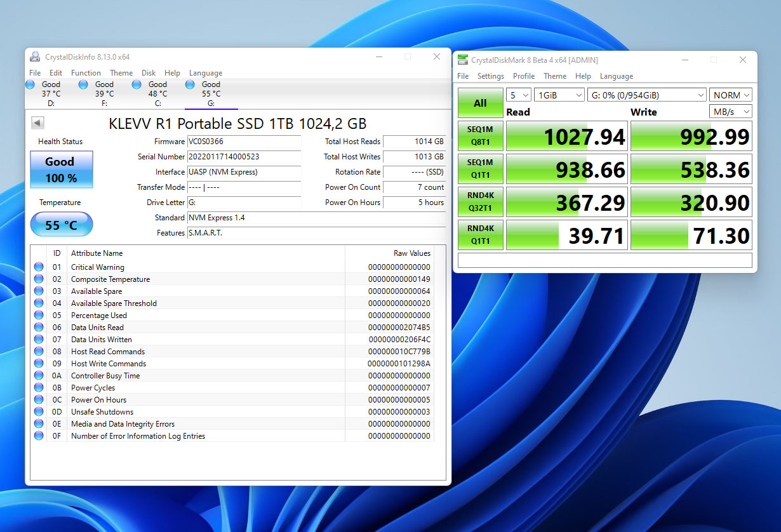Viewport: 781px width, 532px height.
Task: Click status orb for Controller Busy Time row
Action: click(x=39, y=376)
